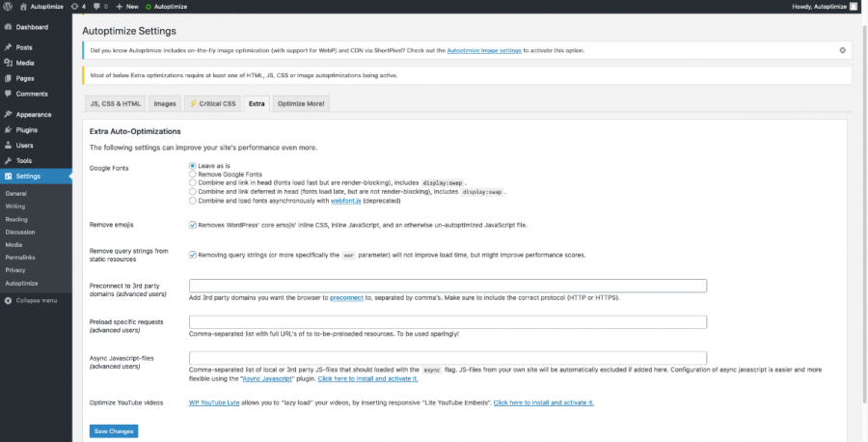This screenshot has height=442, width=868.
Task: Select the Extra tab
Action: (x=257, y=103)
